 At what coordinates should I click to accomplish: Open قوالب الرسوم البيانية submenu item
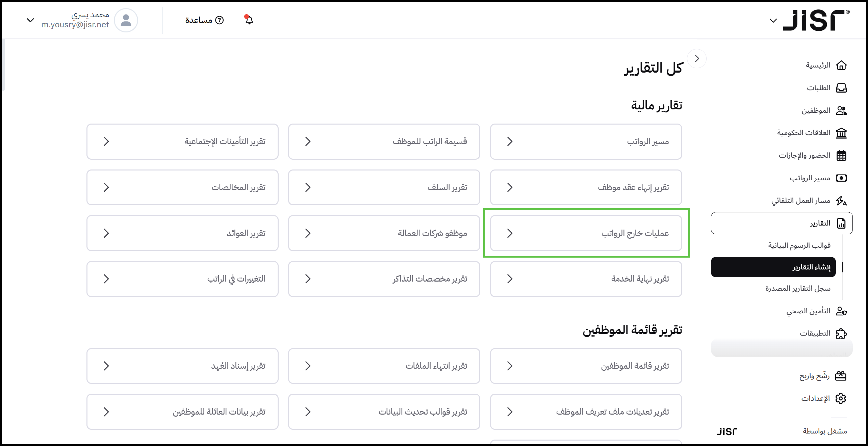tap(799, 245)
